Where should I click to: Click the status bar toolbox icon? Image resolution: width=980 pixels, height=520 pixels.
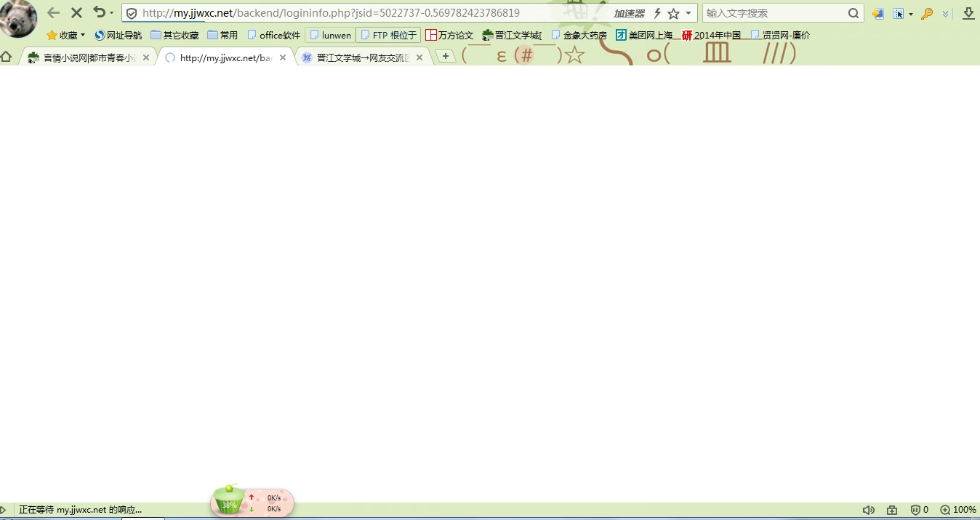point(892,510)
